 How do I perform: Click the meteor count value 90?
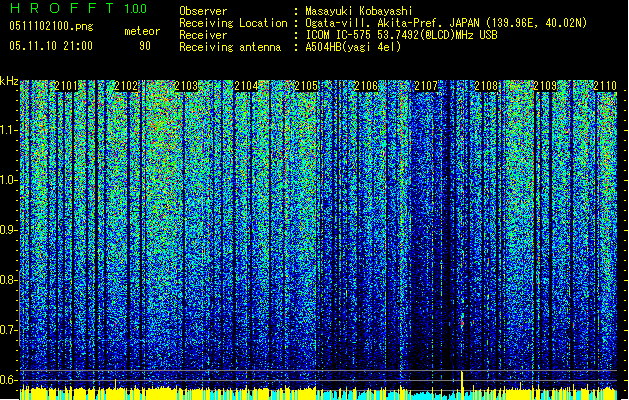(145, 45)
